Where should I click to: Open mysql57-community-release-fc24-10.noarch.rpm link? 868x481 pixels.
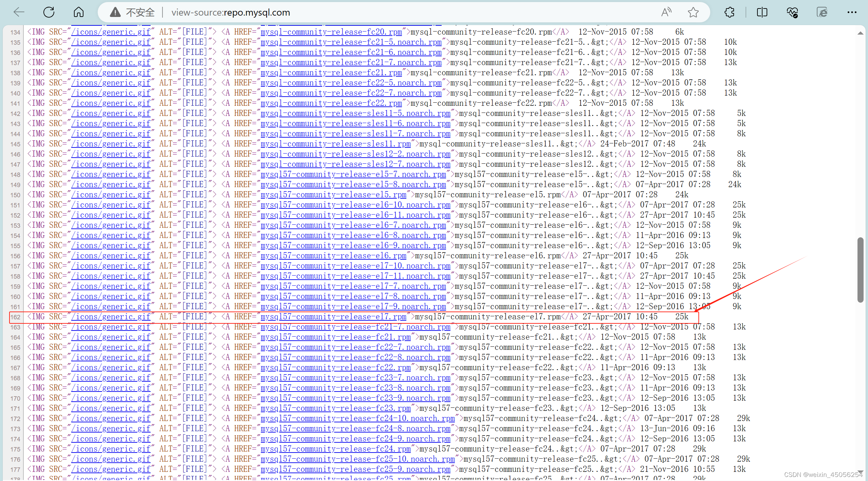click(x=358, y=418)
